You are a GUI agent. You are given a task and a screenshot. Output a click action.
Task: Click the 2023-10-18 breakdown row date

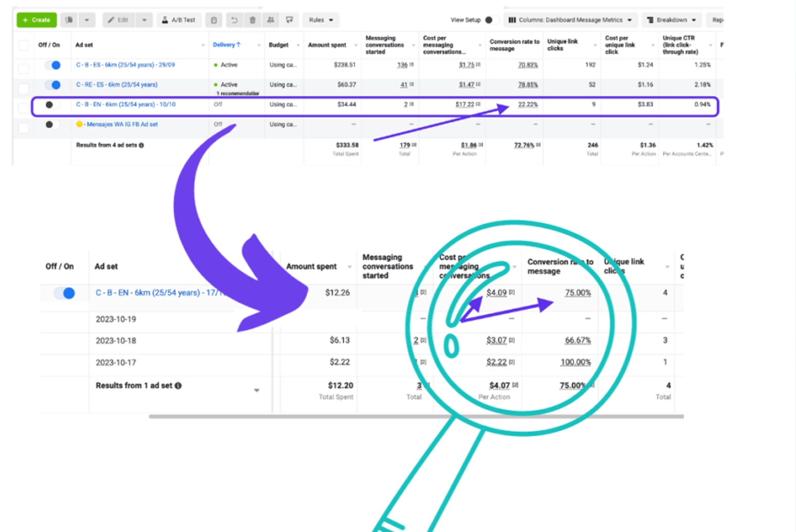[x=116, y=341]
